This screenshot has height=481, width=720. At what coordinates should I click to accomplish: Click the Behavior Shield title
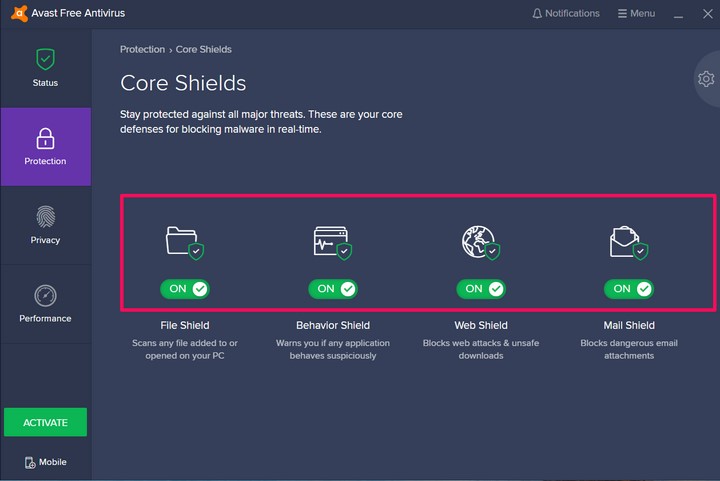[x=333, y=325]
